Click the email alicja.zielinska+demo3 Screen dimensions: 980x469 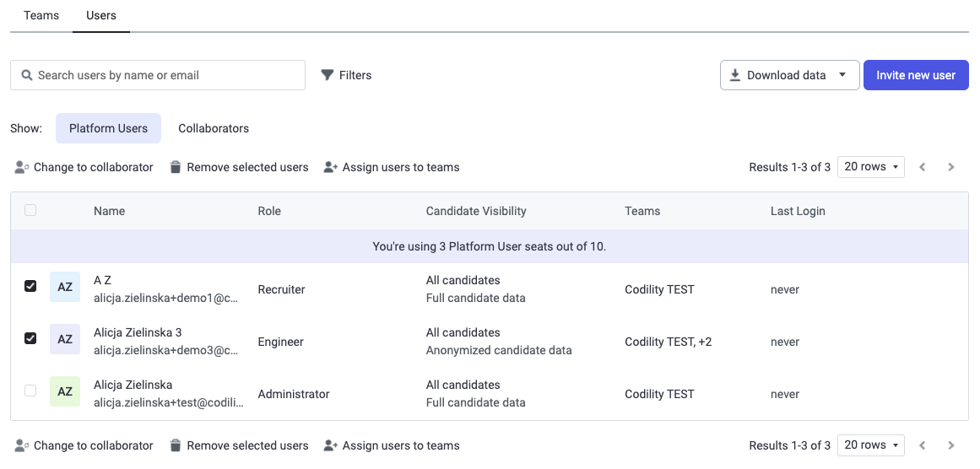point(166,351)
